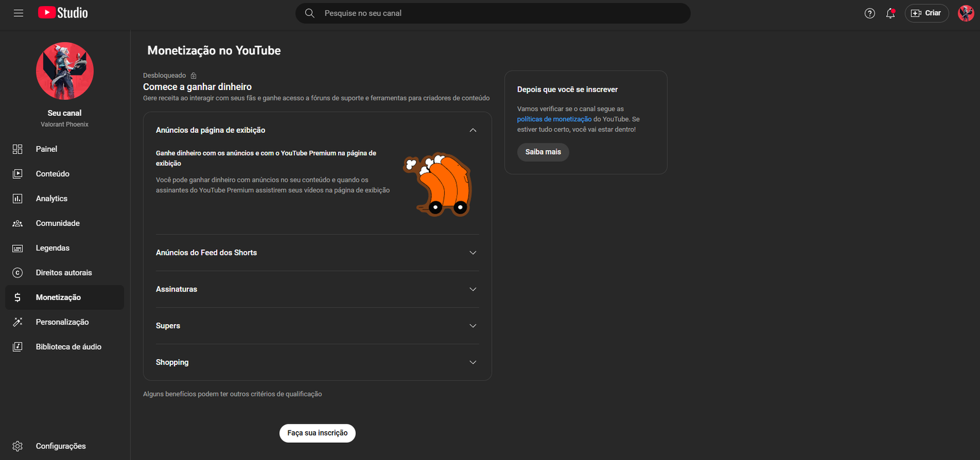Click the Seu canal label

click(x=65, y=113)
